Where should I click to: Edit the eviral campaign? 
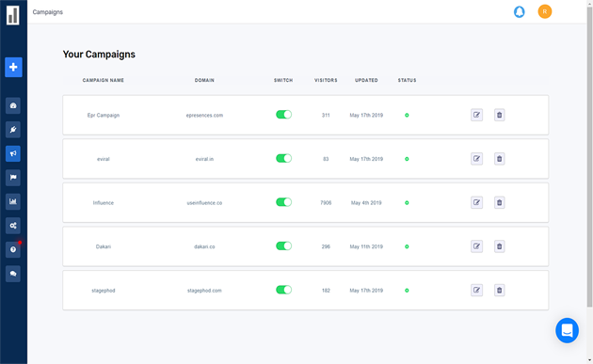tap(476, 159)
